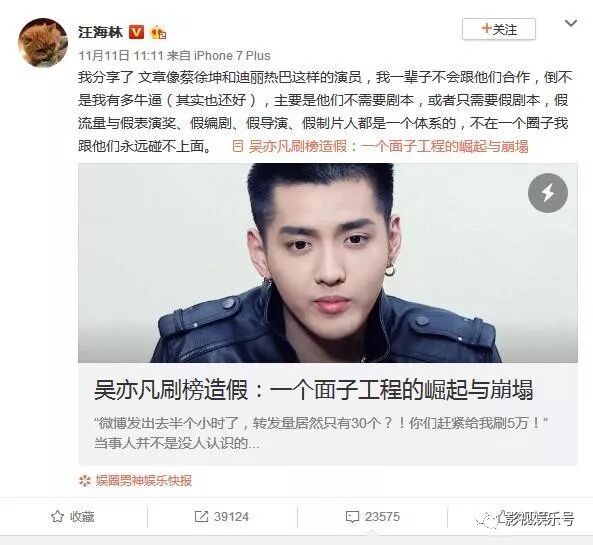Click the 影视娱乐号 watermark logo
593x545 pixels.
click(525, 519)
